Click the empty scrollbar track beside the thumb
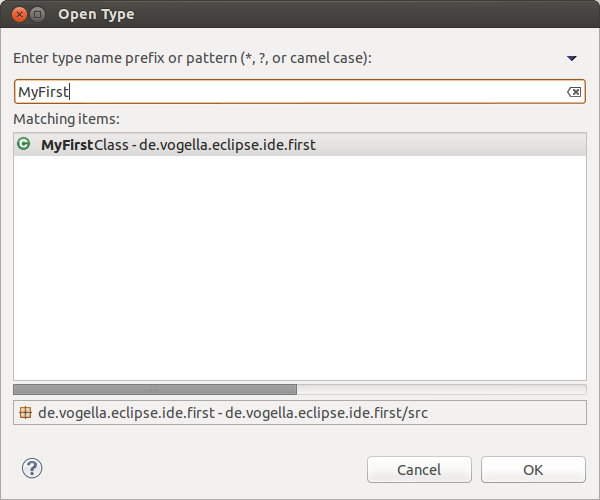The image size is (600, 500). tap(441, 389)
